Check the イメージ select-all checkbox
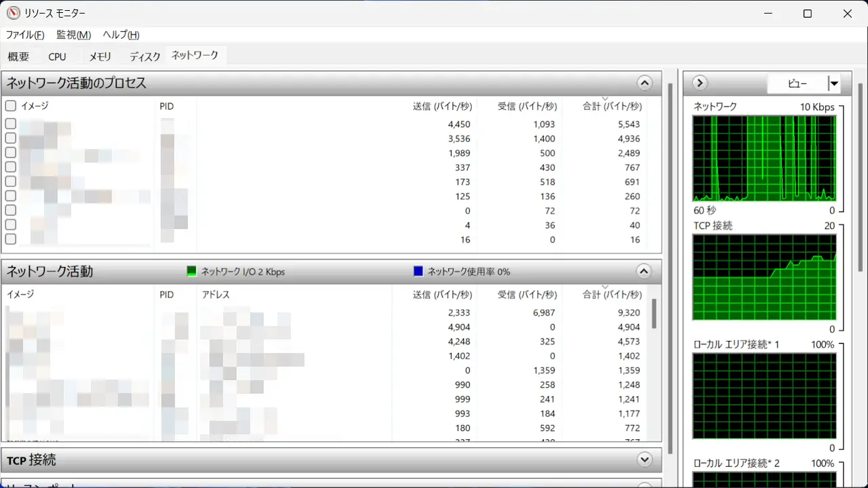 click(x=11, y=106)
